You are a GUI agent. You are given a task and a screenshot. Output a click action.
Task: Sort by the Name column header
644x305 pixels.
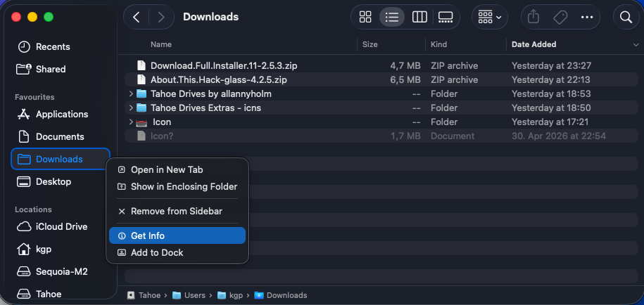pyautogui.click(x=161, y=44)
